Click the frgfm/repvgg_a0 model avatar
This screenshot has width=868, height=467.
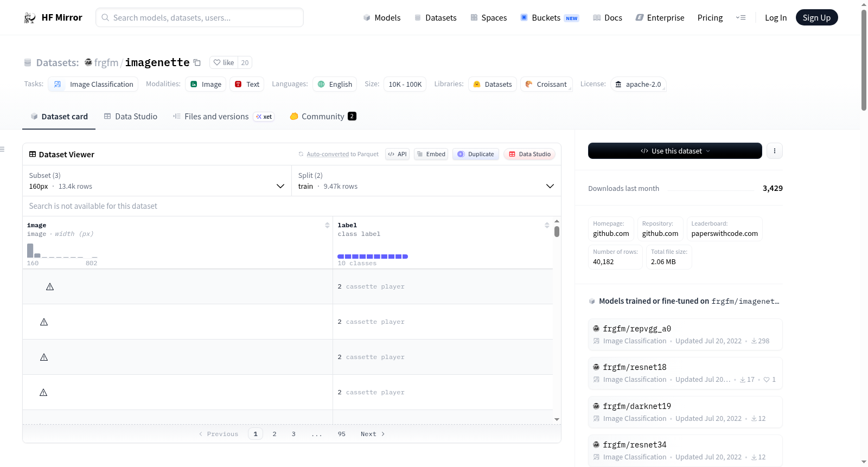point(596,329)
